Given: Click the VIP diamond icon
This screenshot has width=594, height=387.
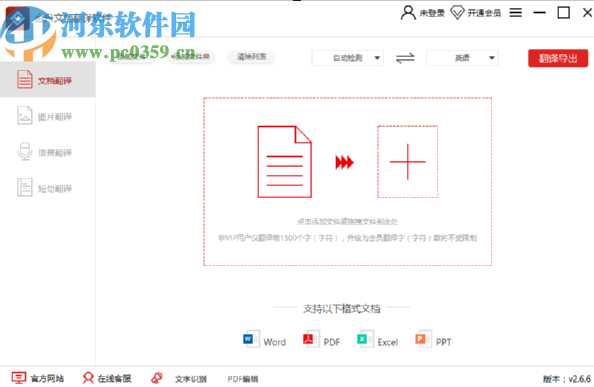Looking at the screenshot, I should pos(457,13).
